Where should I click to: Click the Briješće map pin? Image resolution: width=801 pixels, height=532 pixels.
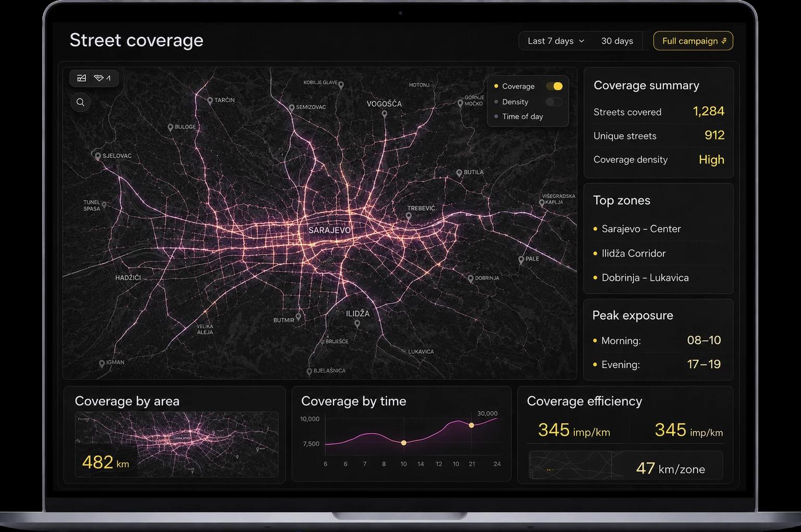(321, 342)
